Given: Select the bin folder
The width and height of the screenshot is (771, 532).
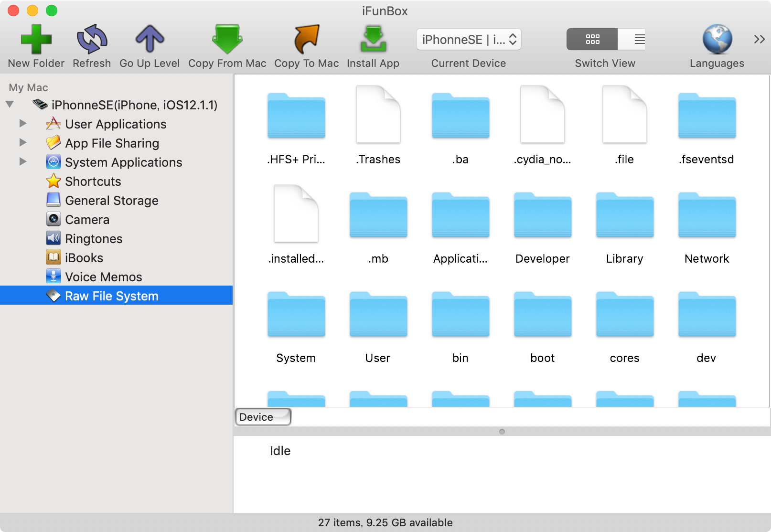Looking at the screenshot, I should coord(460,315).
